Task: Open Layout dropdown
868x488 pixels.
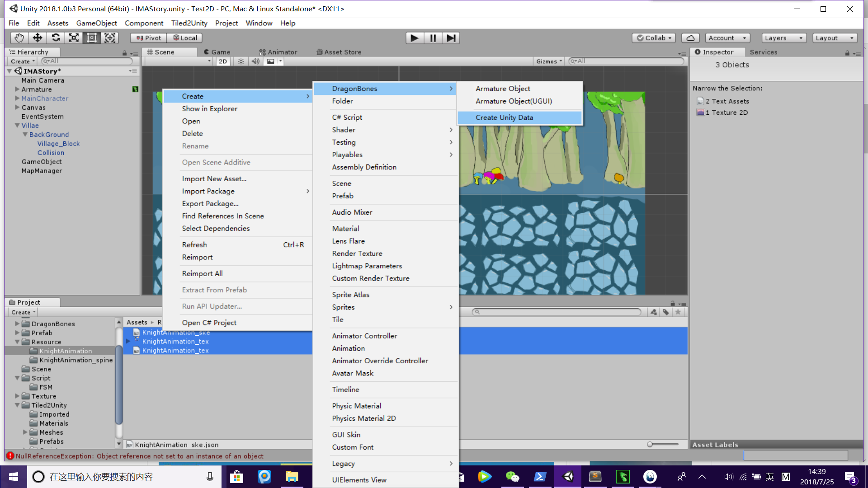Action: (835, 38)
